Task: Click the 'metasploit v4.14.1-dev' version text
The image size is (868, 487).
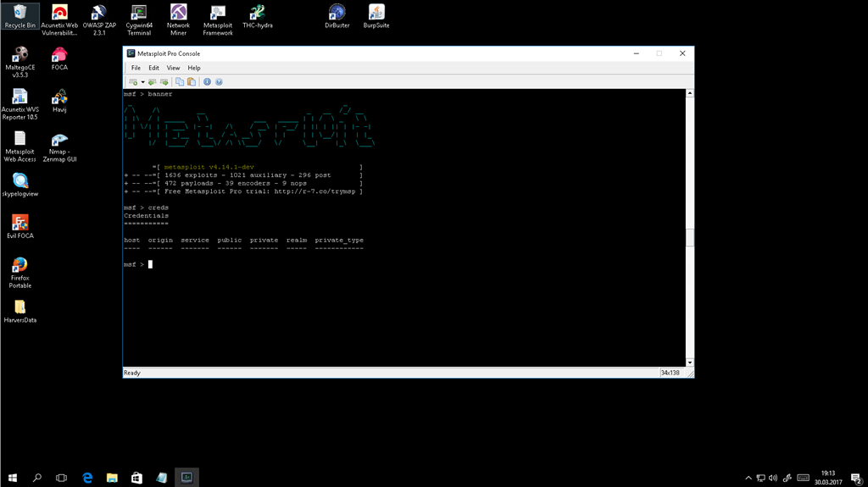Action: pyautogui.click(x=209, y=167)
